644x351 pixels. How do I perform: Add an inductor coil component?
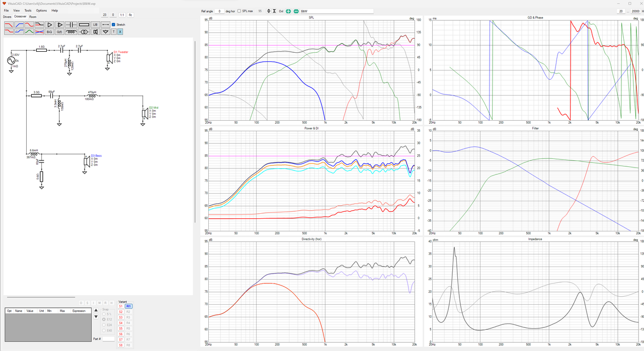coord(72,32)
